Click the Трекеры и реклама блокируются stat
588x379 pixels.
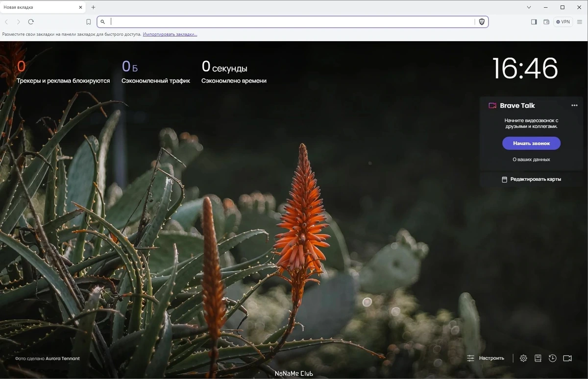click(x=63, y=72)
